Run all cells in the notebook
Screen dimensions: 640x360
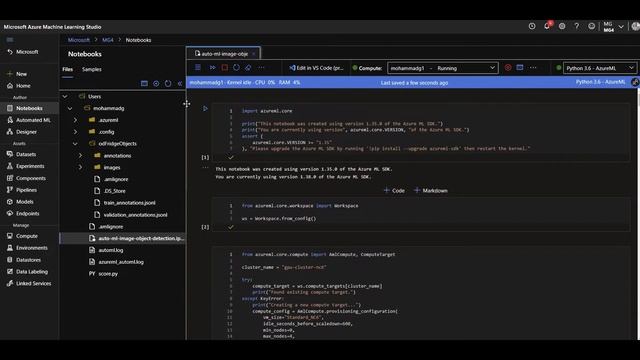(x=212, y=67)
